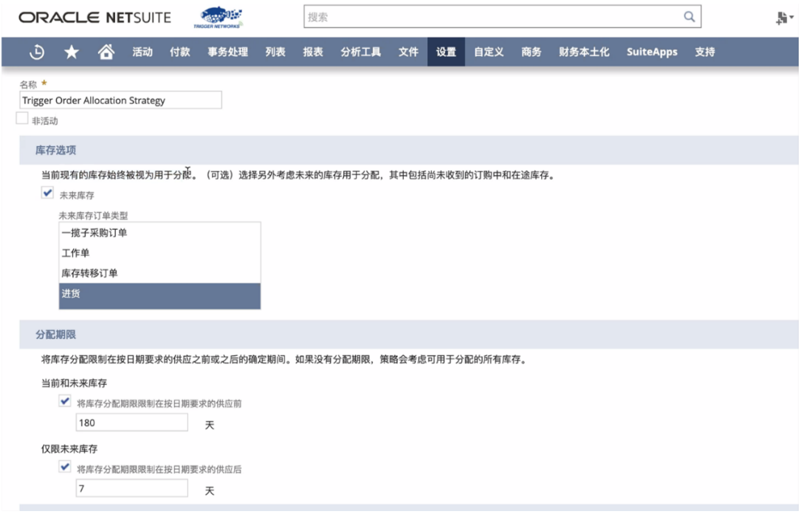Open the 文件 menu
The height and width of the screenshot is (517, 812).
click(x=408, y=52)
